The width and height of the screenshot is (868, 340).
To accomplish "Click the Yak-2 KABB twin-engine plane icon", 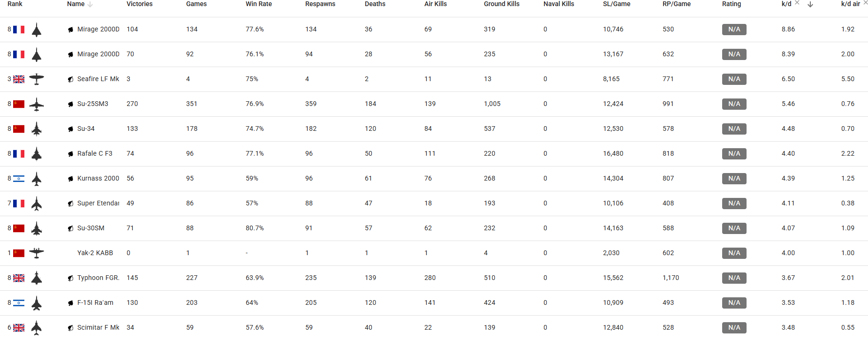I will [x=37, y=253].
